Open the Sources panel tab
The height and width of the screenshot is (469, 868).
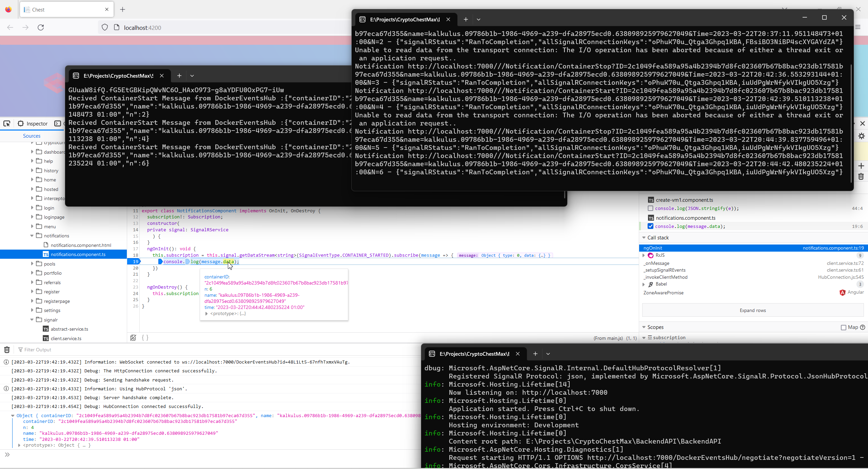coord(32,136)
